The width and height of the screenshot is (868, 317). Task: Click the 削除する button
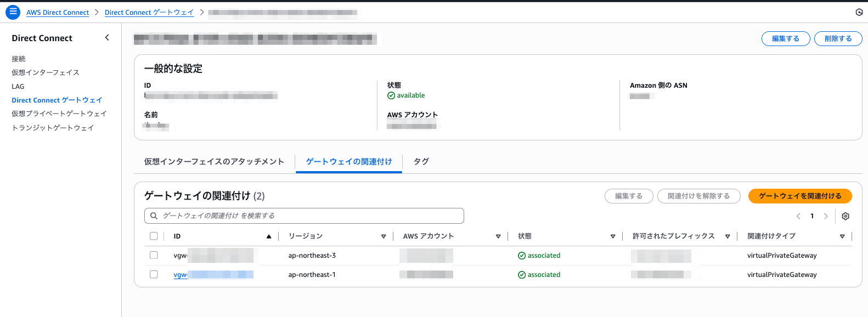coord(838,38)
